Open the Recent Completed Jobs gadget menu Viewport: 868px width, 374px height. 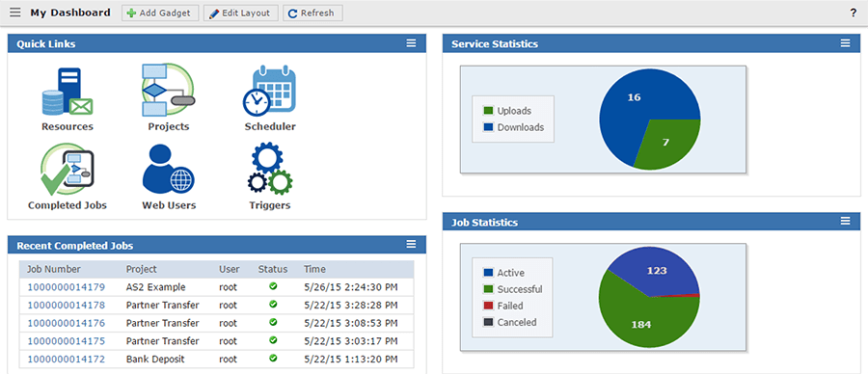411,244
